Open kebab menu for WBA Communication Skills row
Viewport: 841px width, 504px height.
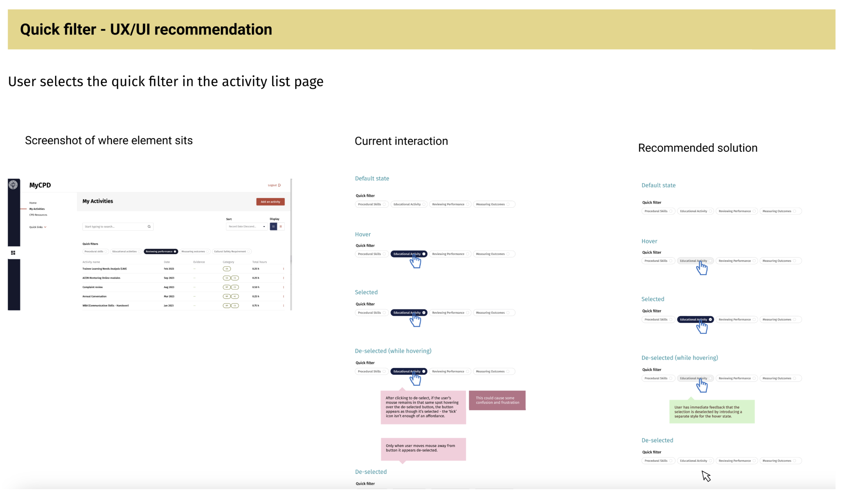(x=283, y=306)
